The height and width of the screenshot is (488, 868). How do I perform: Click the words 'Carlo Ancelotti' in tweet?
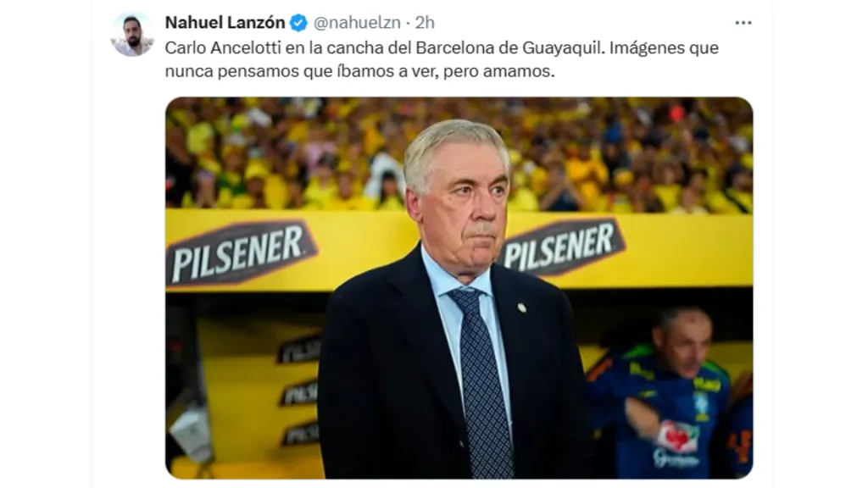[223, 48]
